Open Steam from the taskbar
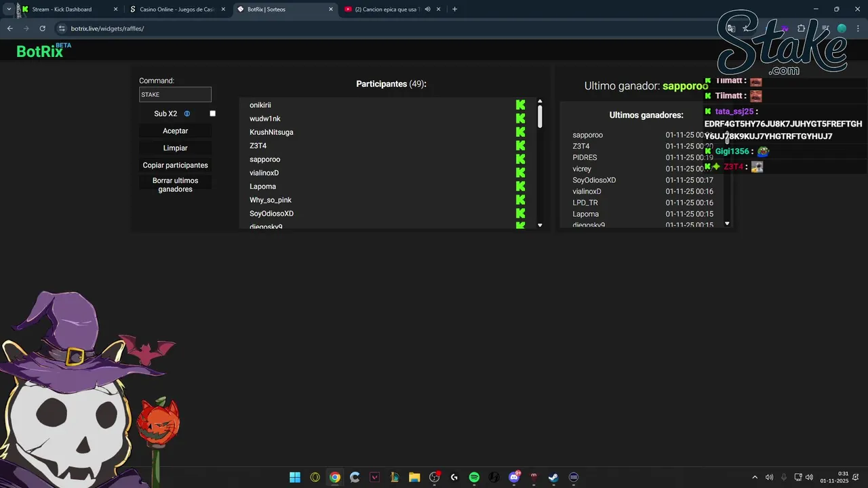The height and width of the screenshot is (488, 868). tap(553, 477)
